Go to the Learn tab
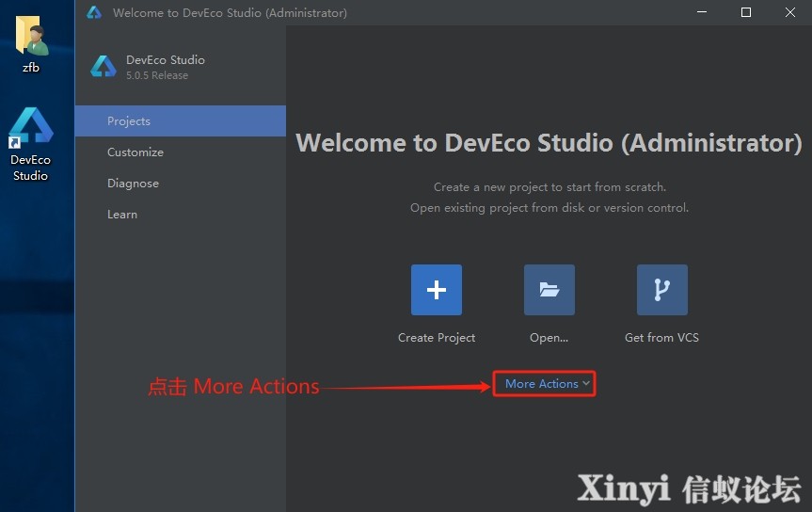Image resolution: width=812 pixels, height=512 pixels. point(181,214)
